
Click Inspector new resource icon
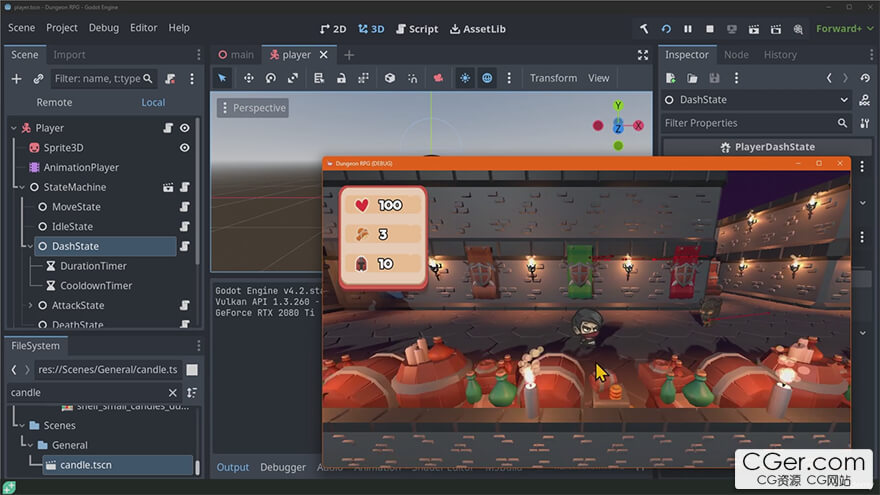[x=670, y=78]
